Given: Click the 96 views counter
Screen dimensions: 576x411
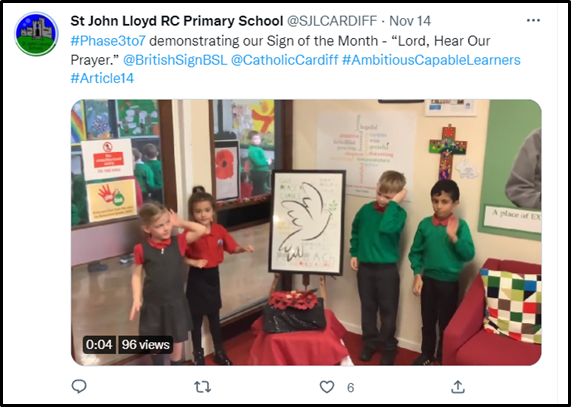Looking at the screenshot, I should (145, 345).
